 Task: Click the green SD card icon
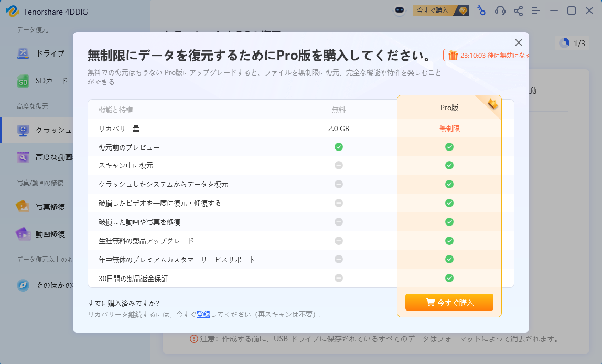23,81
